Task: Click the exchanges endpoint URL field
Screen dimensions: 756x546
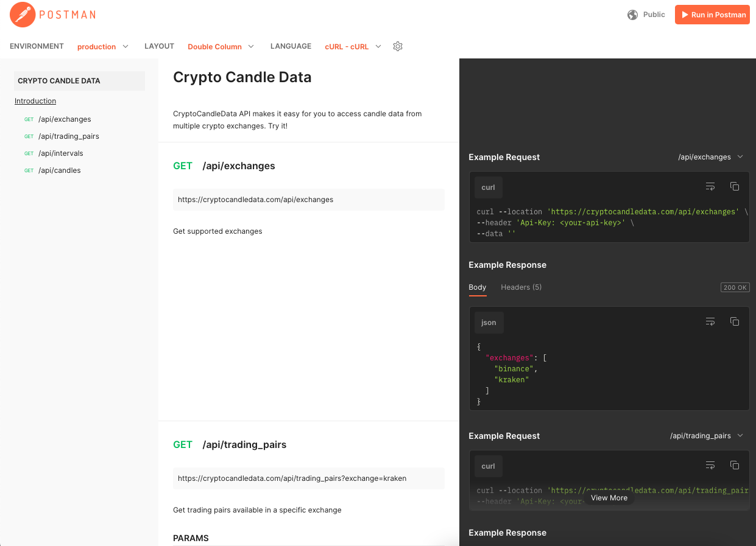Action: point(309,200)
